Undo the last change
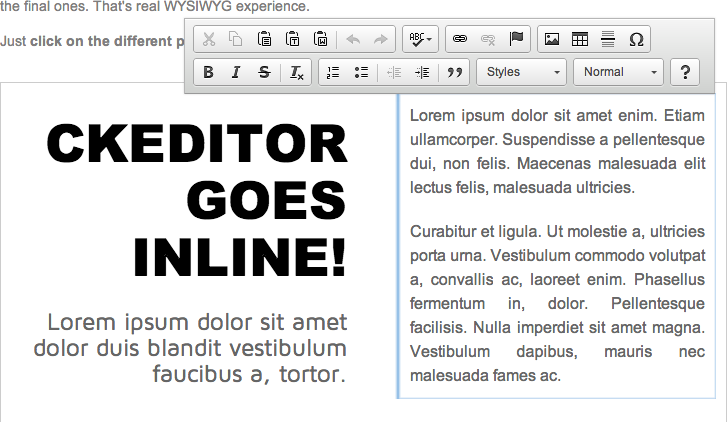Viewport: 728px width, 422px height. [x=353, y=39]
